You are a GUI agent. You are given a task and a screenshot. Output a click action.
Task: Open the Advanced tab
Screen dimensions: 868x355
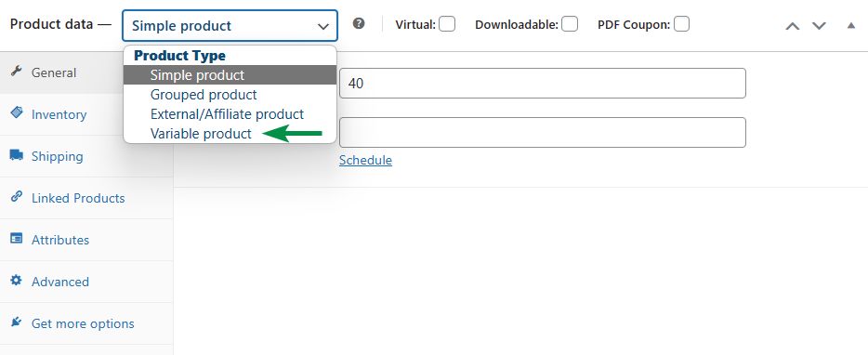pyautogui.click(x=86, y=282)
